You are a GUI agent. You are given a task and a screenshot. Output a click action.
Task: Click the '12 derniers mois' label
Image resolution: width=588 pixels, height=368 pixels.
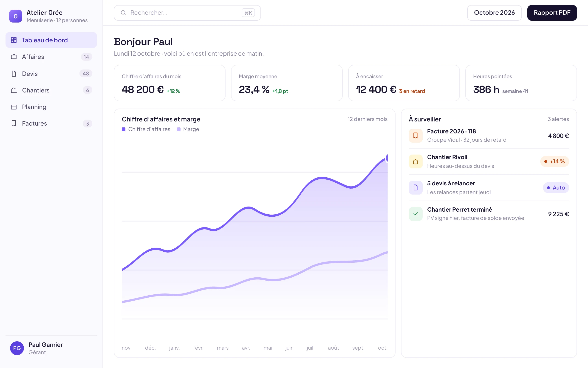pyautogui.click(x=367, y=119)
